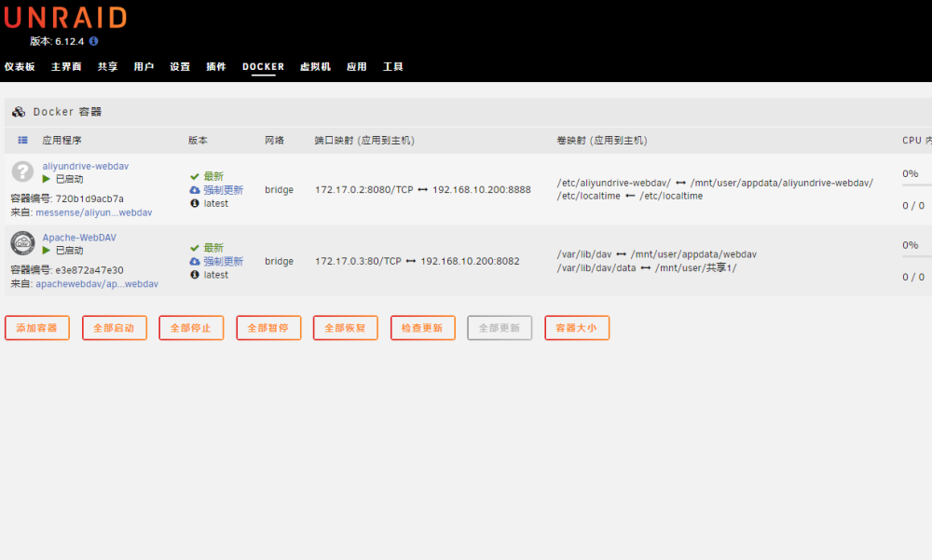Click the 应用程序 column header
Image resolution: width=932 pixels, height=560 pixels.
coord(62,141)
